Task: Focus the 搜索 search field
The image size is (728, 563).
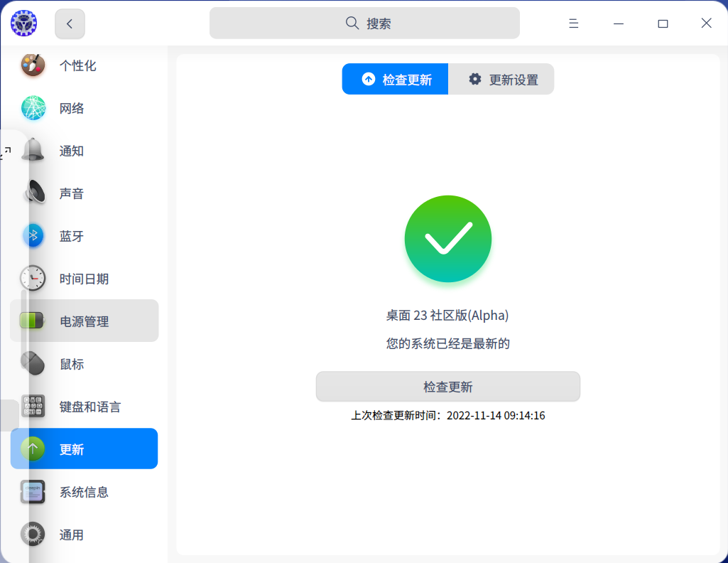Action: [364, 23]
